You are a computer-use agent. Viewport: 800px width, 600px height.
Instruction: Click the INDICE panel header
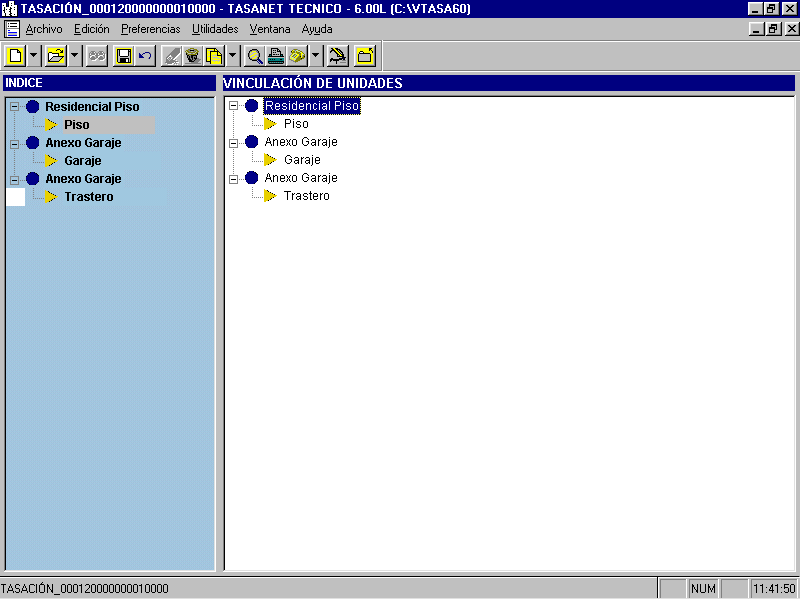(110, 83)
